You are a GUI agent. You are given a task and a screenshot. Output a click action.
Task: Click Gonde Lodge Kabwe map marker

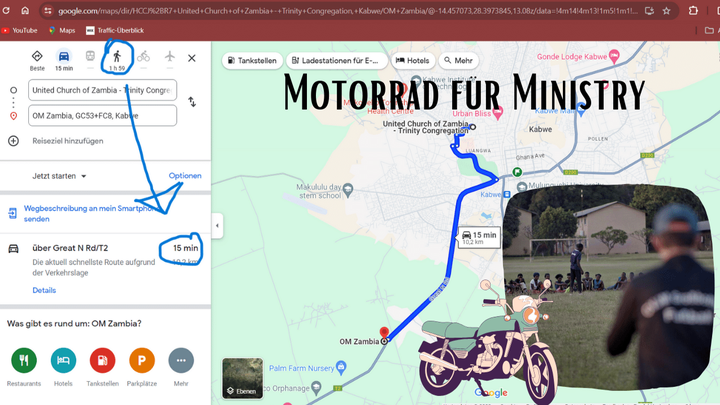[x=614, y=57]
